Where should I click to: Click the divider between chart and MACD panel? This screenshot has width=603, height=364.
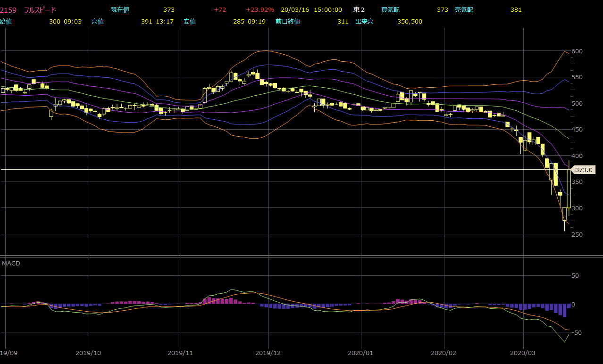(301, 256)
